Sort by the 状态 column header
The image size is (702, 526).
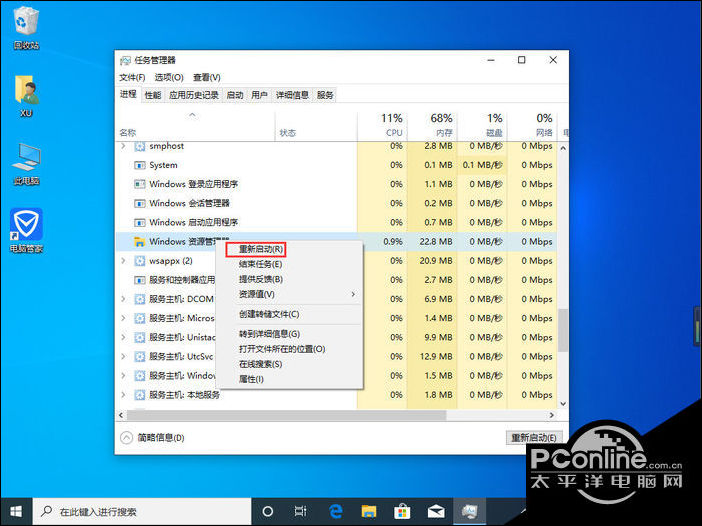316,126
